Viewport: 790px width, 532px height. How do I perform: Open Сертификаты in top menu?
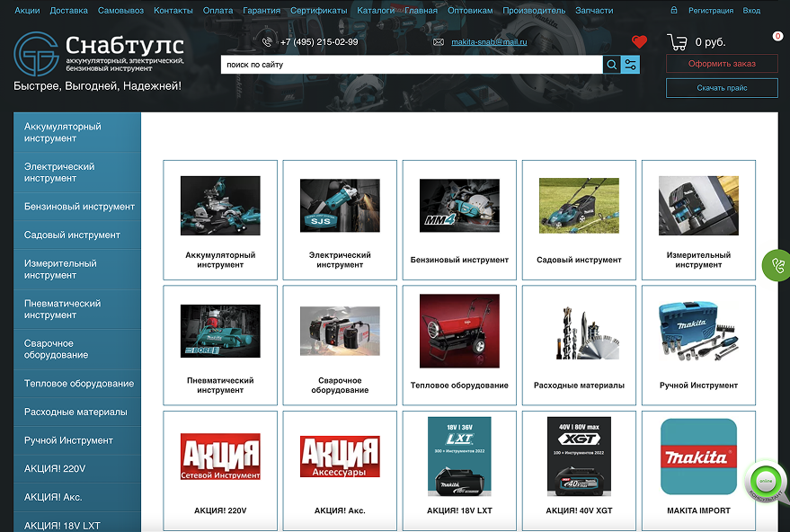tap(319, 11)
